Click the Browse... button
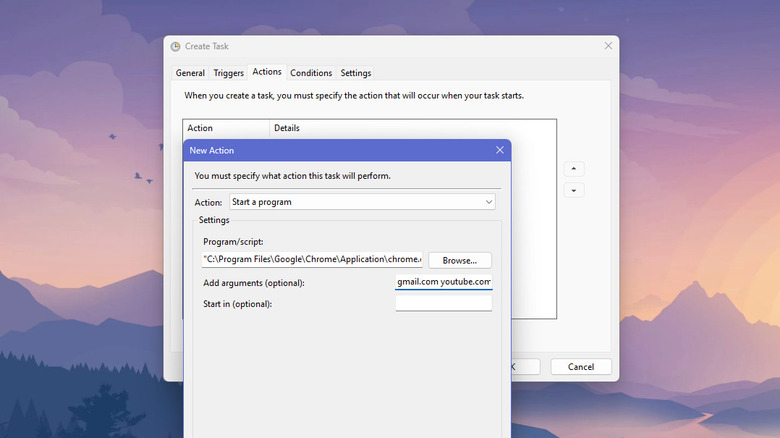The image size is (780, 438). click(x=460, y=260)
